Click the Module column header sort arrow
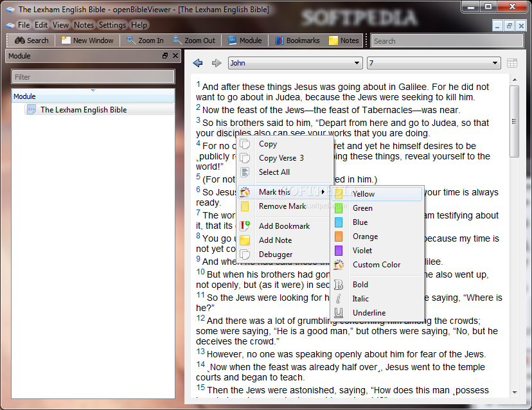 tap(93, 90)
